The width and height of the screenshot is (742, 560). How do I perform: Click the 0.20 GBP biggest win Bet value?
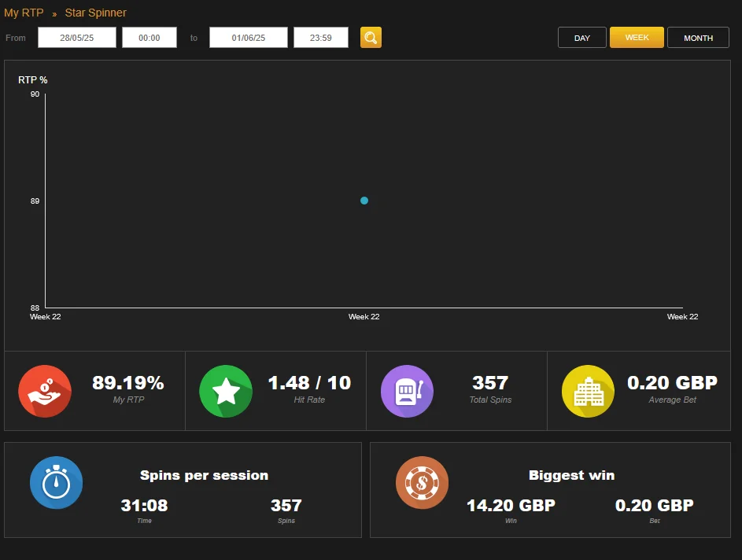coord(655,505)
